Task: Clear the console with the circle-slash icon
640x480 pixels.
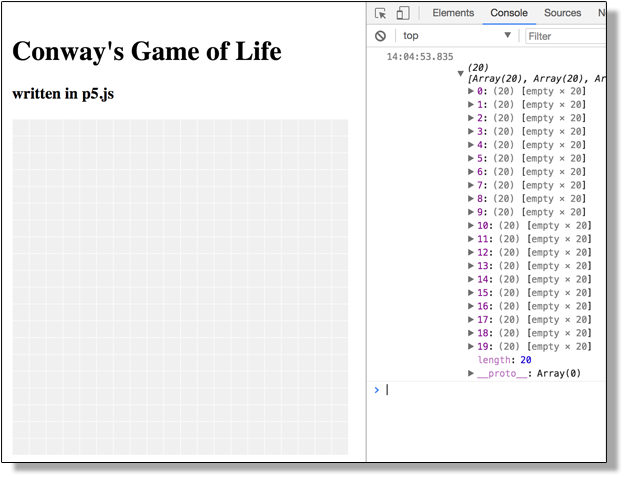Action: pyautogui.click(x=380, y=36)
